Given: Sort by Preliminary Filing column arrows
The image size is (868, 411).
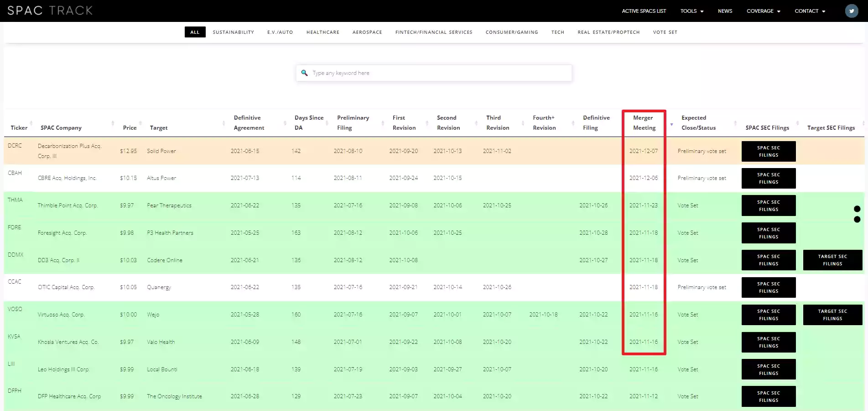Looking at the screenshot, I should click(x=383, y=123).
